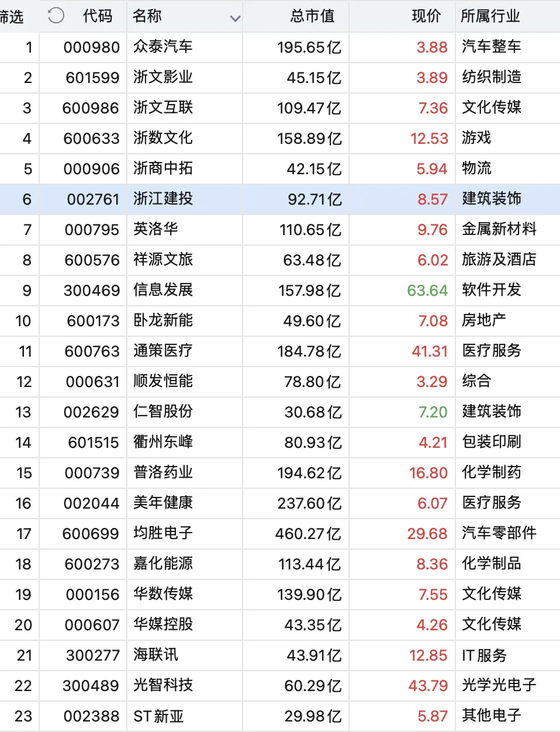
Task: Click the green price 7.20
Action: click(433, 412)
